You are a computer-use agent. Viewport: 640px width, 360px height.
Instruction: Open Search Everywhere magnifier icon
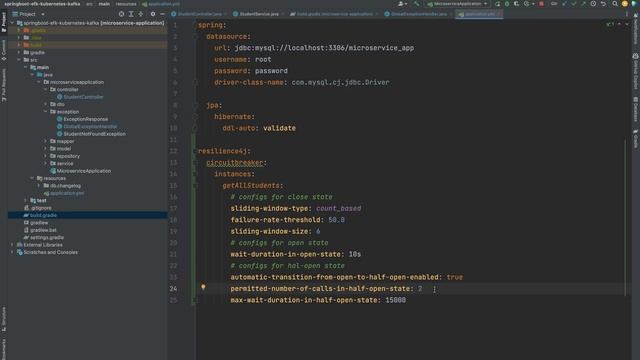pyautogui.click(x=615, y=4)
